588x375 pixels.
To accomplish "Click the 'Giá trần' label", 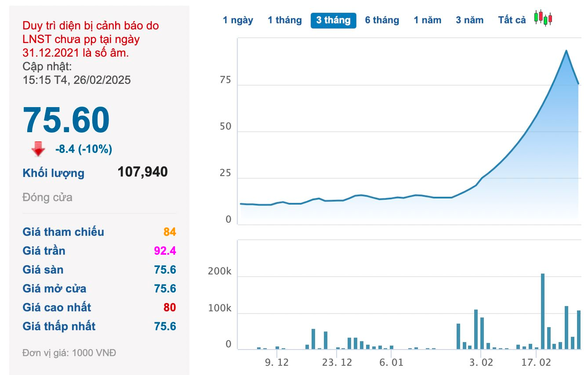I will [x=44, y=251].
